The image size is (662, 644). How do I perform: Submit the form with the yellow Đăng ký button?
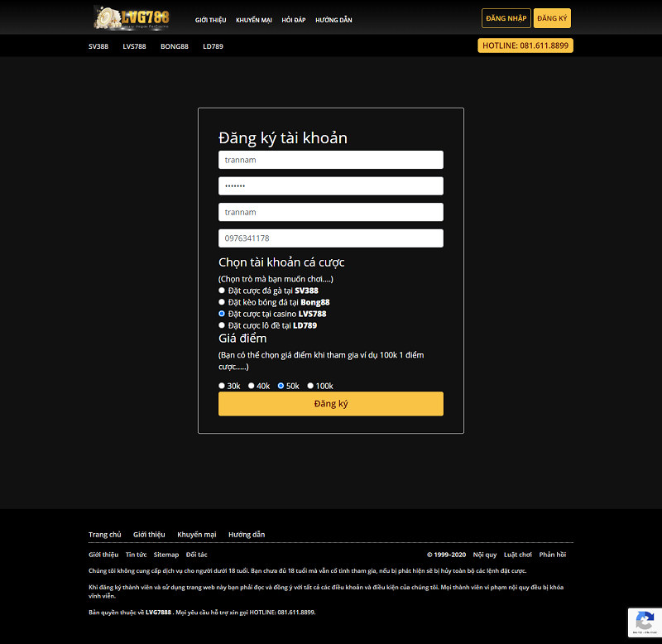click(331, 404)
